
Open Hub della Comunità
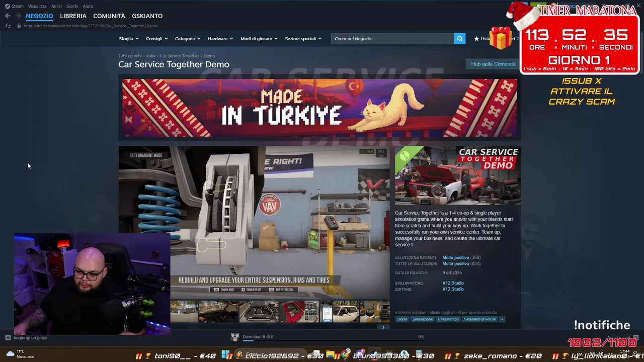pyautogui.click(x=493, y=64)
